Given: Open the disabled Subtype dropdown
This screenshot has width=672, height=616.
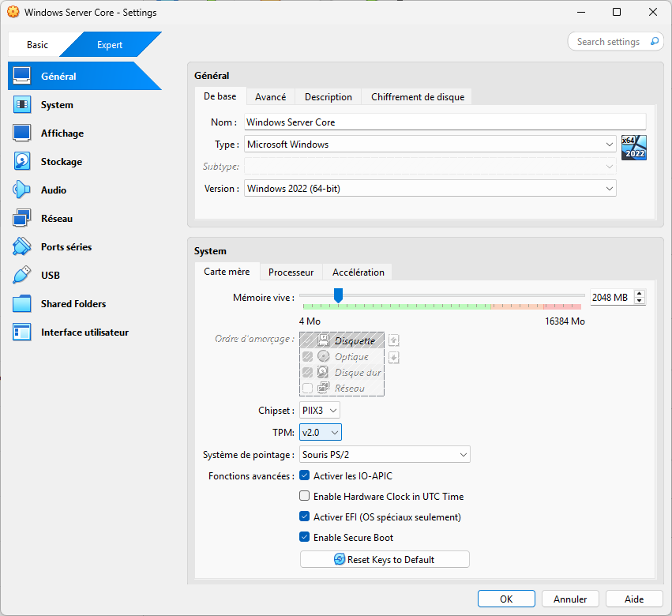Looking at the screenshot, I should click(430, 166).
